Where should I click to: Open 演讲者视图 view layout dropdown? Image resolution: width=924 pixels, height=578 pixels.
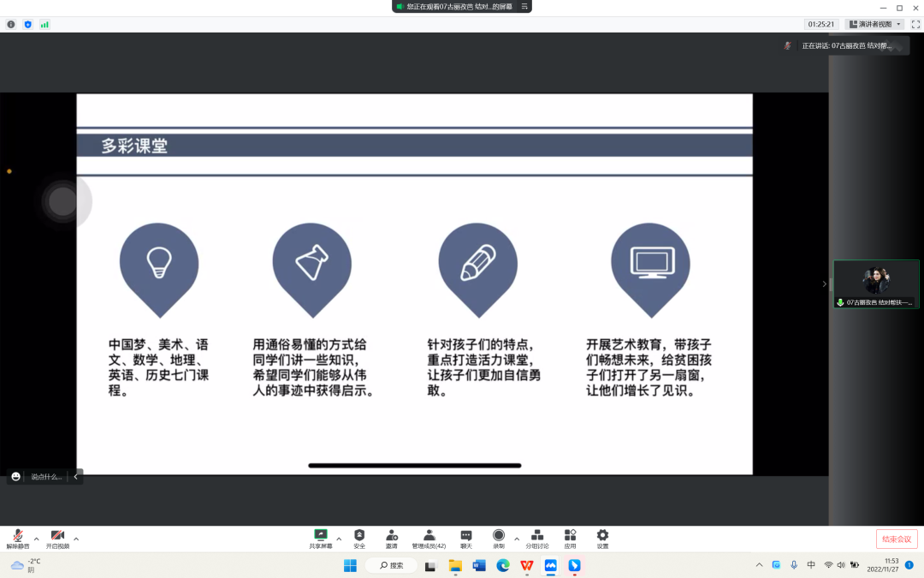(875, 24)
